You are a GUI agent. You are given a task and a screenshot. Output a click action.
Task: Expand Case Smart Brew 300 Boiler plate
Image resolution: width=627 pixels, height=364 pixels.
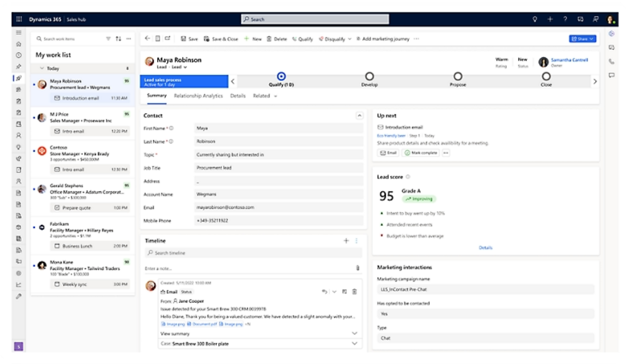tap(354, 343)
